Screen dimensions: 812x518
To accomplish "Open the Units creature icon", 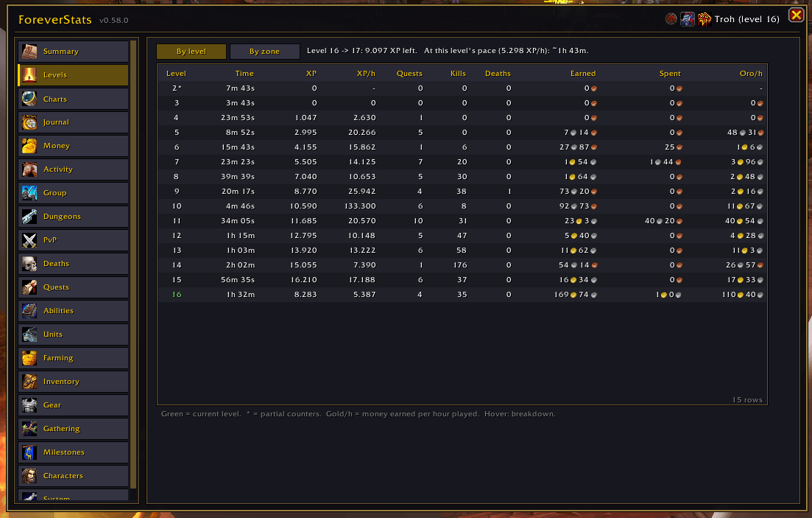I will point(29,335).
